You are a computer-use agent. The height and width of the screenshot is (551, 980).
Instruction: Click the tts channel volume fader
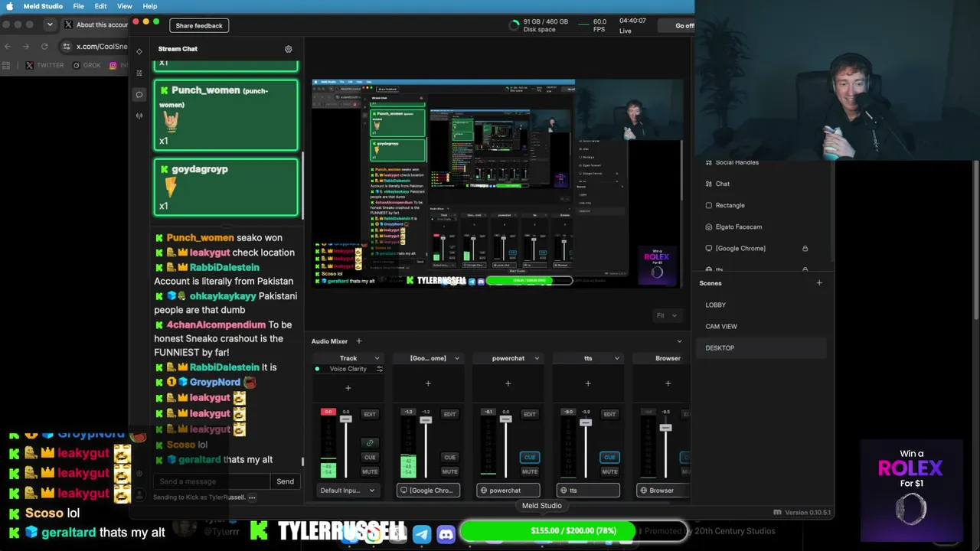click(586, 422)
